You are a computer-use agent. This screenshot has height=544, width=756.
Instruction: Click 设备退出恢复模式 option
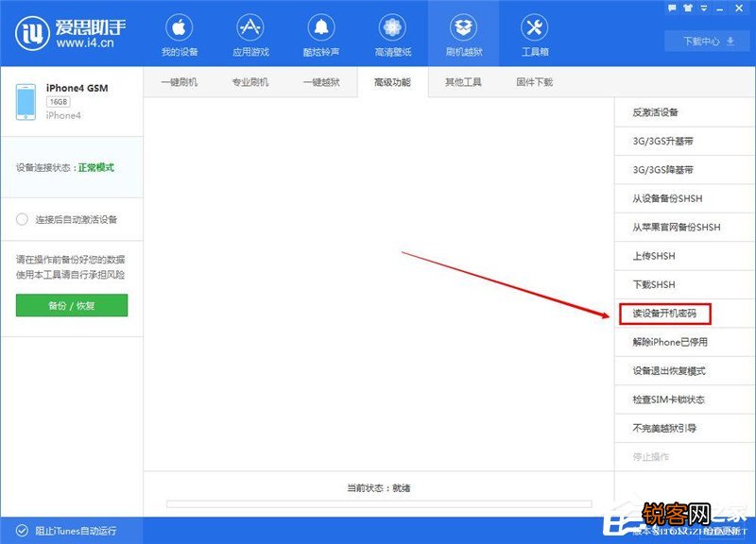tap(684, 370)
